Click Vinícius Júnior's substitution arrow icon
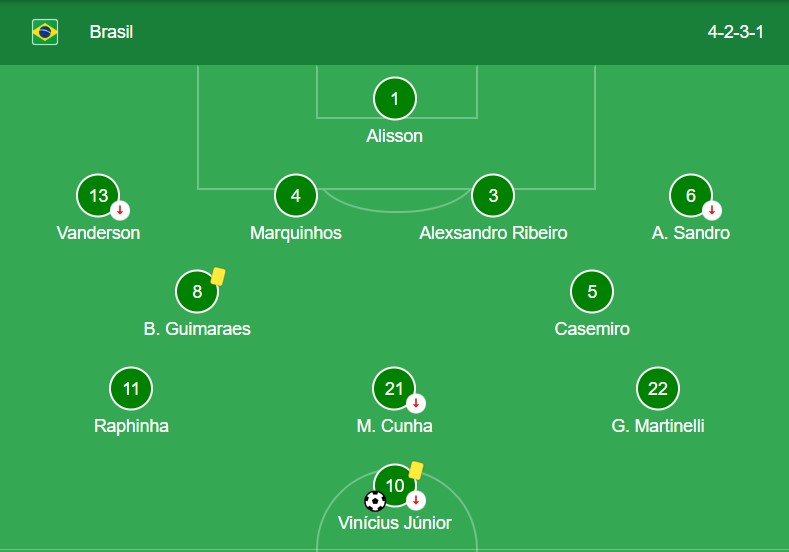 416,500
